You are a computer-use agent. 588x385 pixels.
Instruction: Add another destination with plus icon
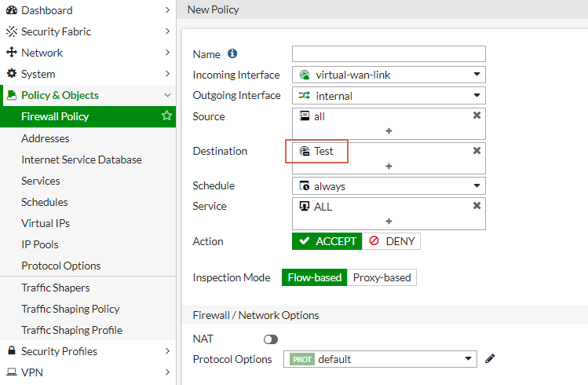(389, 167)
